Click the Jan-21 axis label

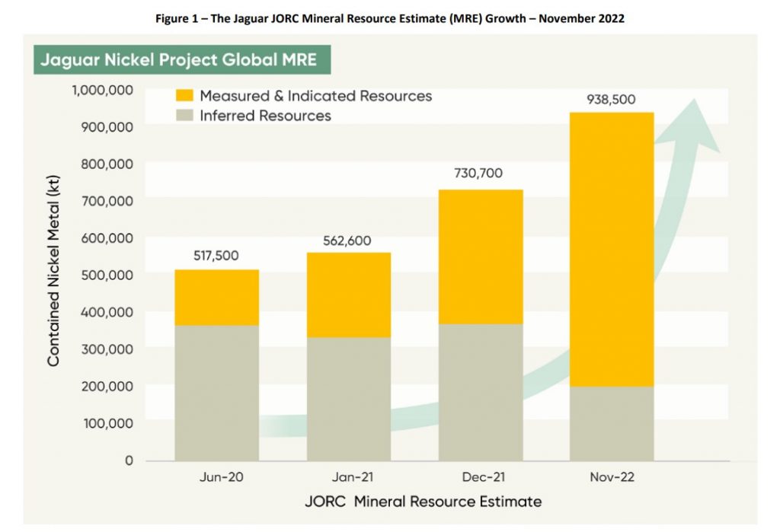(x=352, y=477)
